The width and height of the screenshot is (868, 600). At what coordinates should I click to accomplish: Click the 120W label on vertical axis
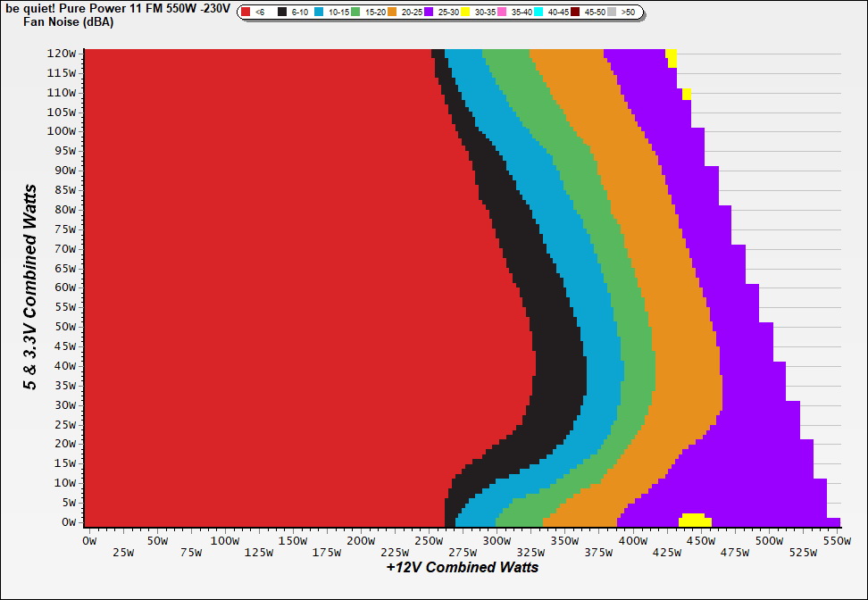(x=63, y=53)
